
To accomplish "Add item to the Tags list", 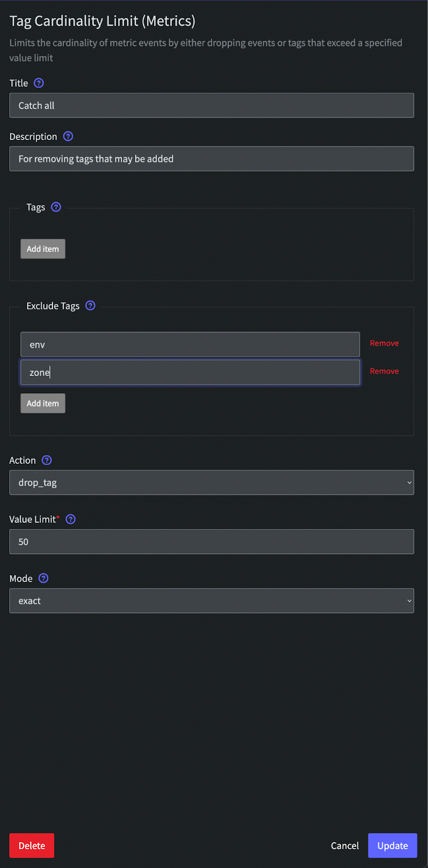I will pos(43,249).
